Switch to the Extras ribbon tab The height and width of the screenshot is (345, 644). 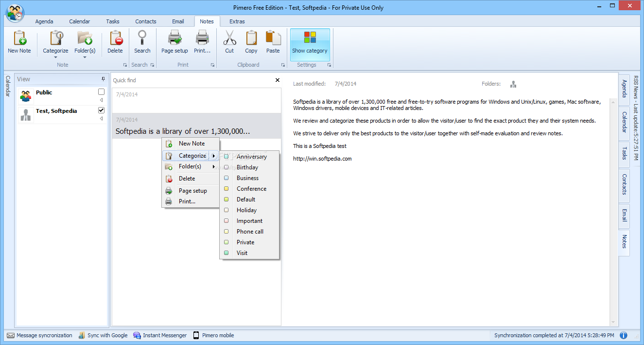coord(237,21)
